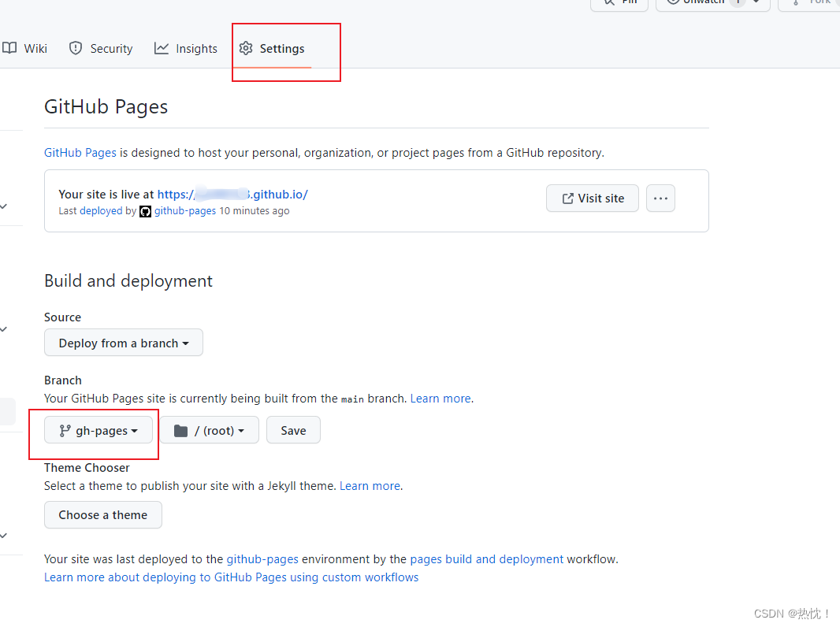Click the 'Build and deployment' heading text
The height and width of the screenshot is (627, 840).
128,281
